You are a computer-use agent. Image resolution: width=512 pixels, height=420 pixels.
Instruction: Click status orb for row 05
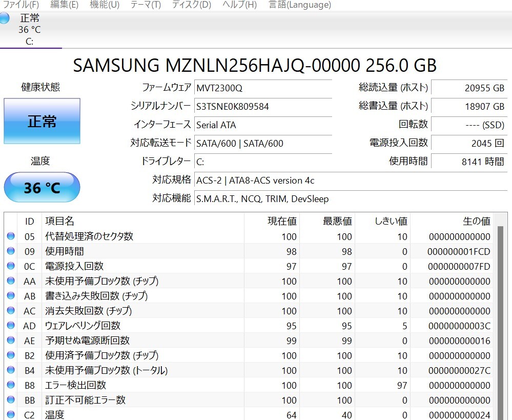[11, 236]
